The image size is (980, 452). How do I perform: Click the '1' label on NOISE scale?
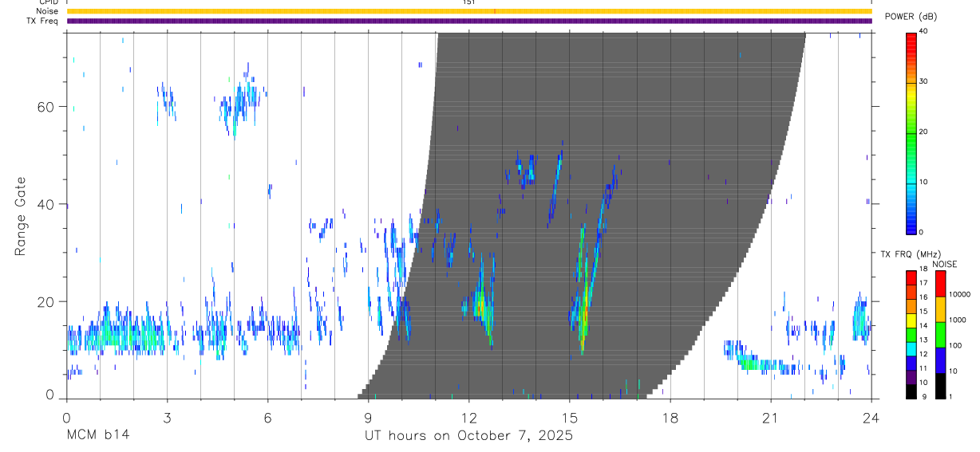coord(951,396)
